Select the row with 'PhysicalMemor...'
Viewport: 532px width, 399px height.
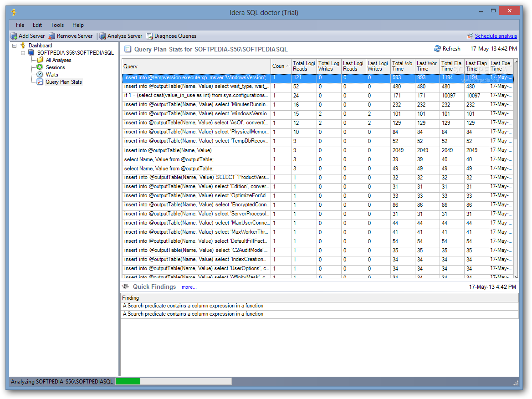click(317, 132)
